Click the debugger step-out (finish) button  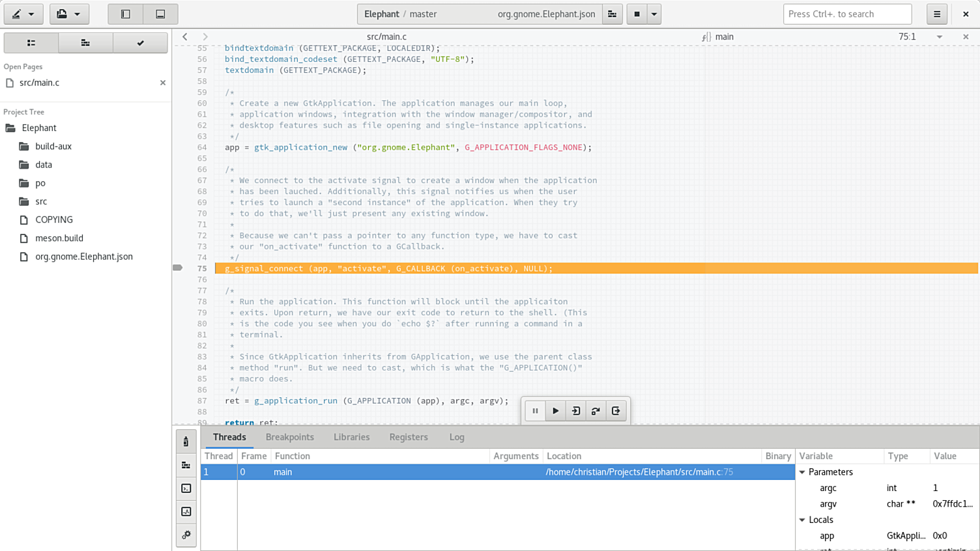616,411
